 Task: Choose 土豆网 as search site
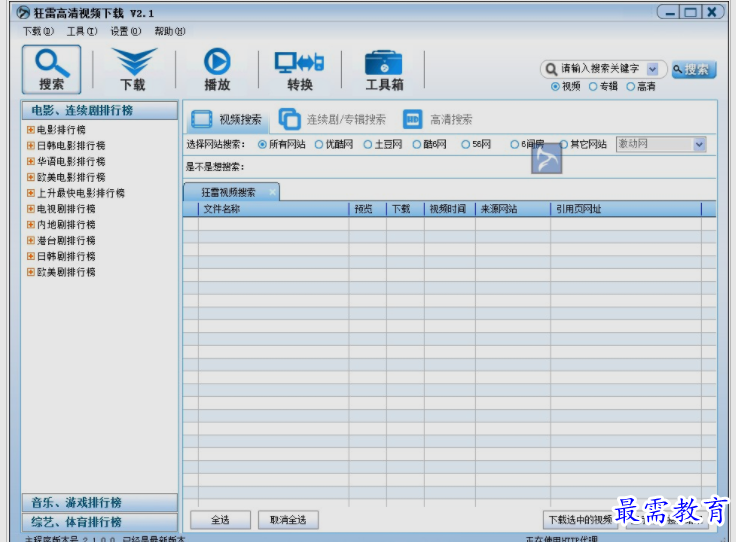point(368,145)
